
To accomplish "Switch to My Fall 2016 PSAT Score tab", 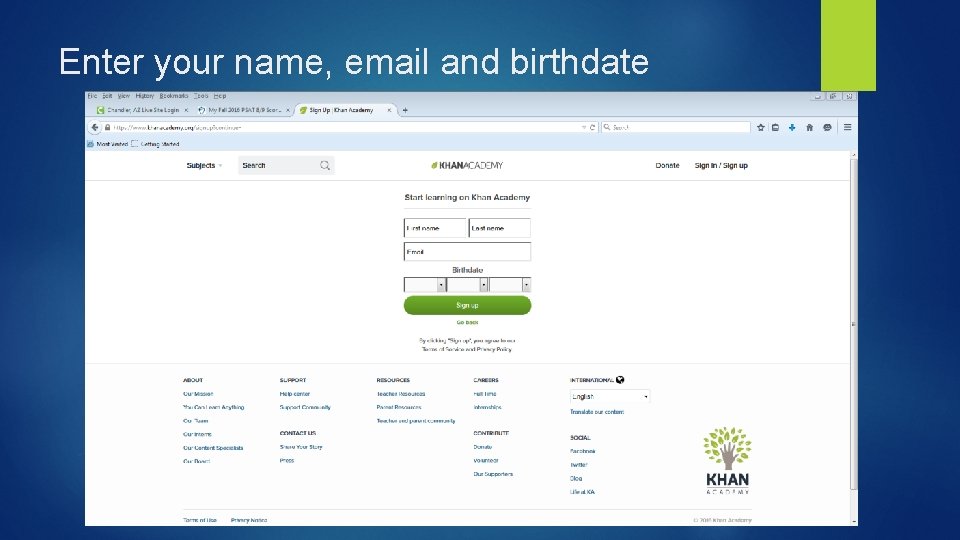I will 244,110.
